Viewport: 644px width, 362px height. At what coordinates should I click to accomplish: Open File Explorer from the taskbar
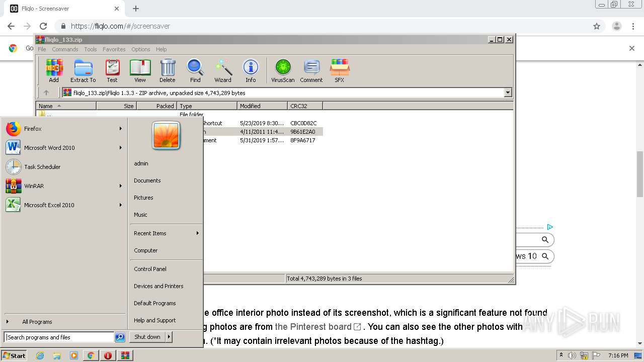[57, 355]
